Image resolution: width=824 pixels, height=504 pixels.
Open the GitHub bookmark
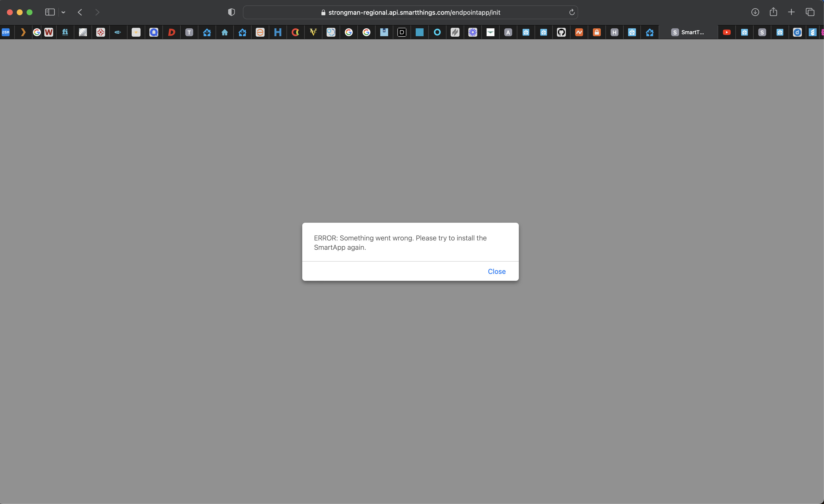coord(561,32)
